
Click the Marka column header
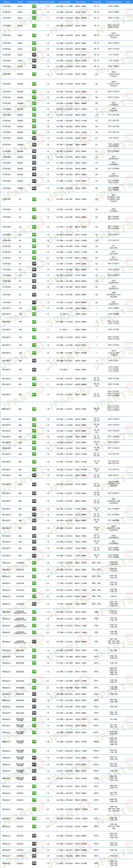pos(6,2)
